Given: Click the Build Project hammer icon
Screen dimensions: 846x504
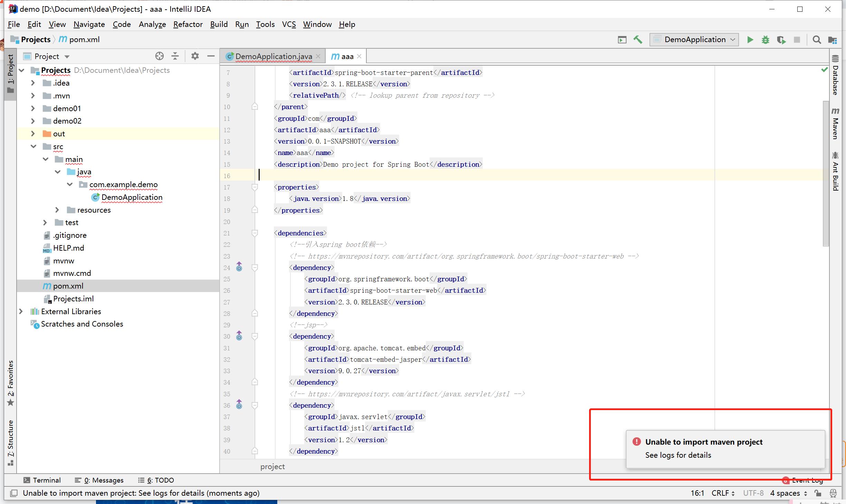Looking at the screenshot, I should pyautogui.click(x=638, y=40).
